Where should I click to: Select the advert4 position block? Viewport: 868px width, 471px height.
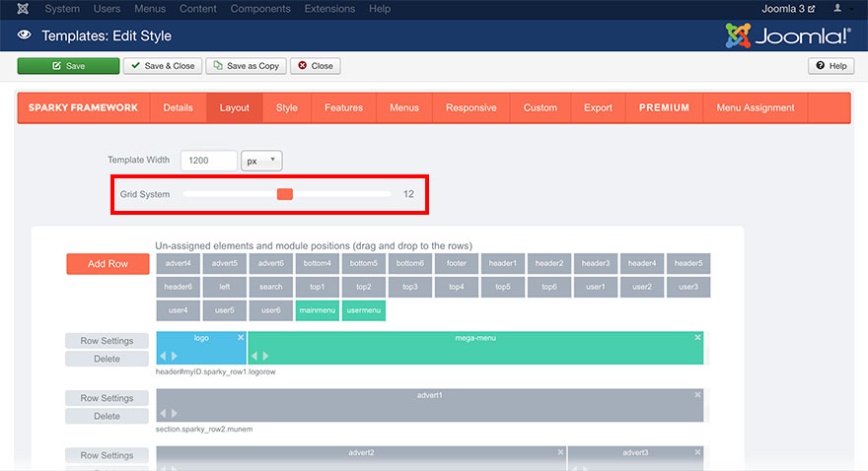(x=178, y=263)
